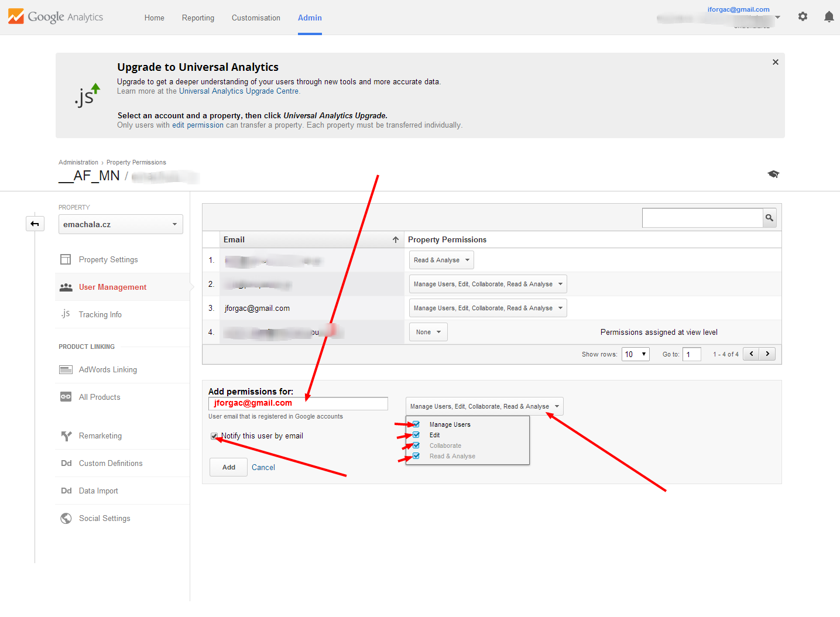This screenshot has width=840, height=617.
Task: Toggle the Manage Users checkbox
Action: coord(416,424)
